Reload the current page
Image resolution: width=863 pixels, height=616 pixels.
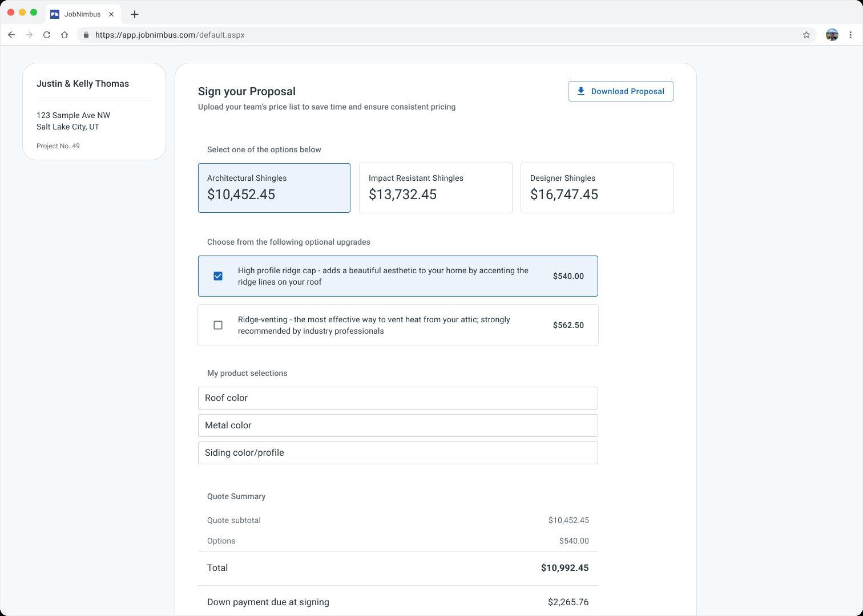pyautogui.click(x=47, y=35)
